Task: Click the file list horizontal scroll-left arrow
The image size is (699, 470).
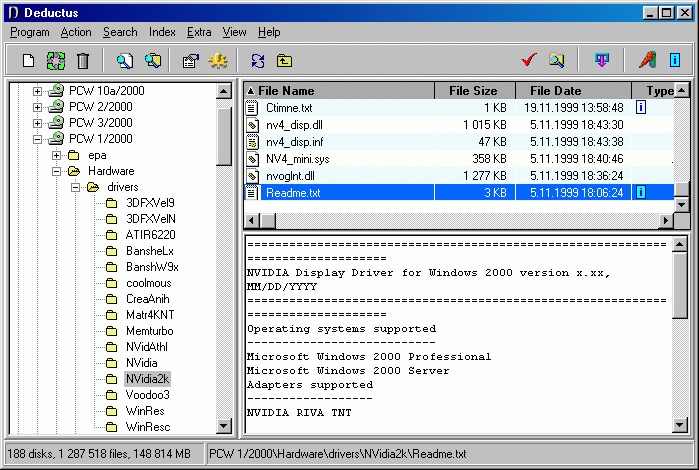Action: (x=252, y=220)
